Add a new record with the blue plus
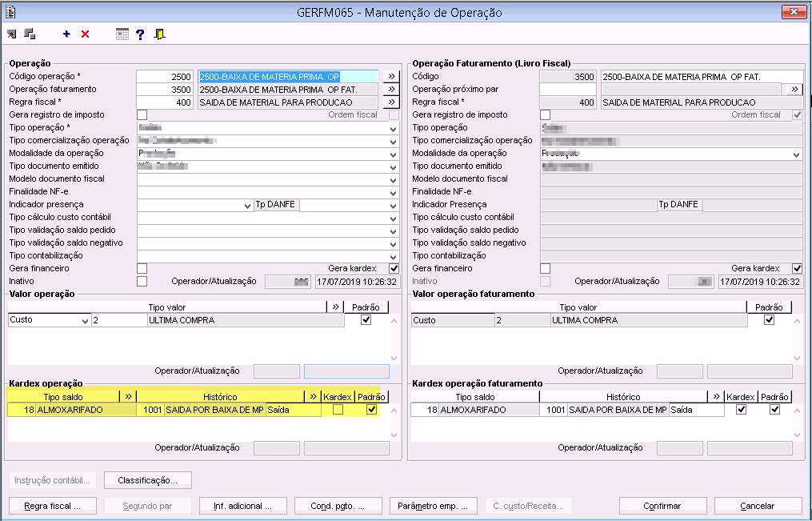Viewport: 812px width, 521px height. (x=66, y=34)
